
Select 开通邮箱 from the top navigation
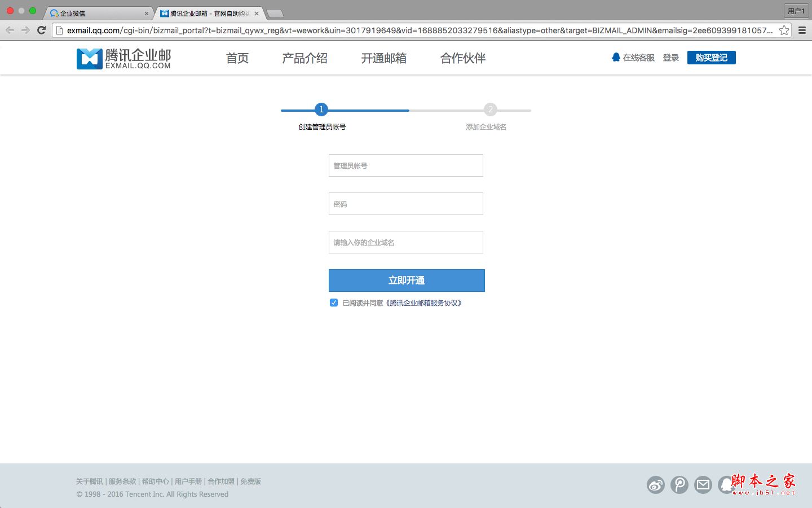[x=383, y=58]
